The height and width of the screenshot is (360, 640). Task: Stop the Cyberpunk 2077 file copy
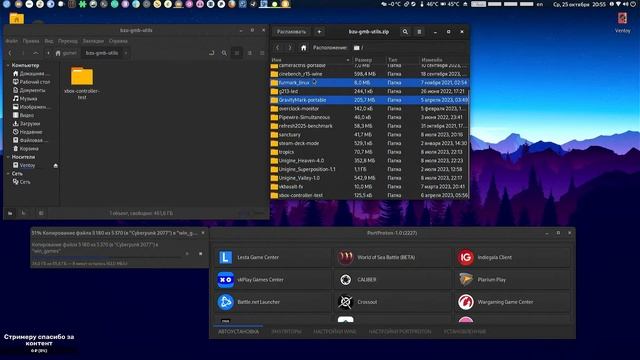pyautogui.click(x=200, y=253)
